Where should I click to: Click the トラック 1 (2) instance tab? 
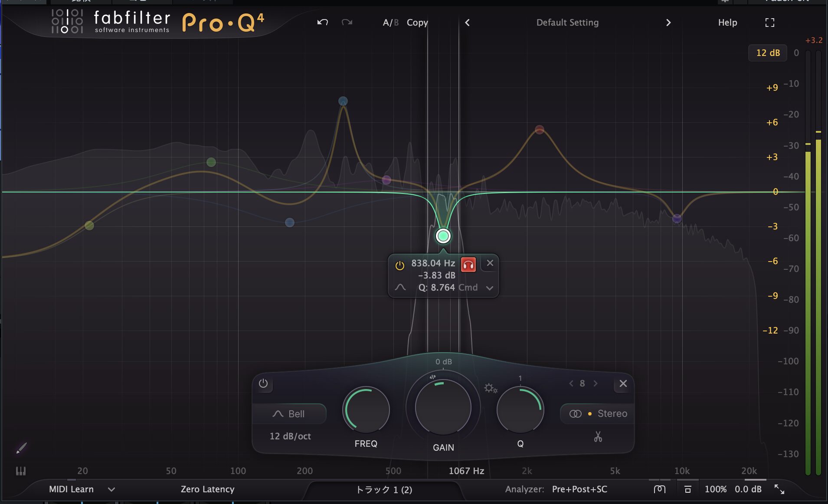384,490
